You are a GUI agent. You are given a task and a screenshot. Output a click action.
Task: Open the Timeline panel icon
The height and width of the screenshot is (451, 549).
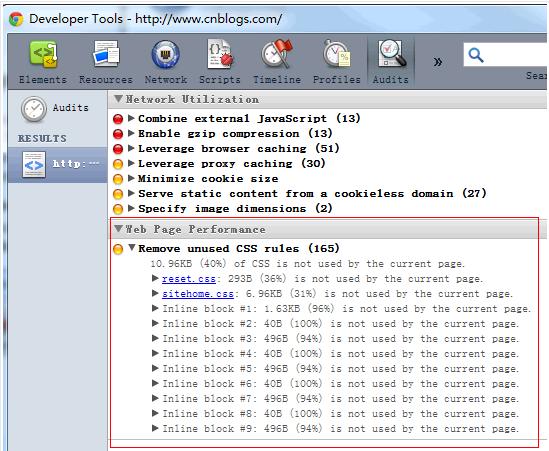pyautogui.click(x=277, y=54)
